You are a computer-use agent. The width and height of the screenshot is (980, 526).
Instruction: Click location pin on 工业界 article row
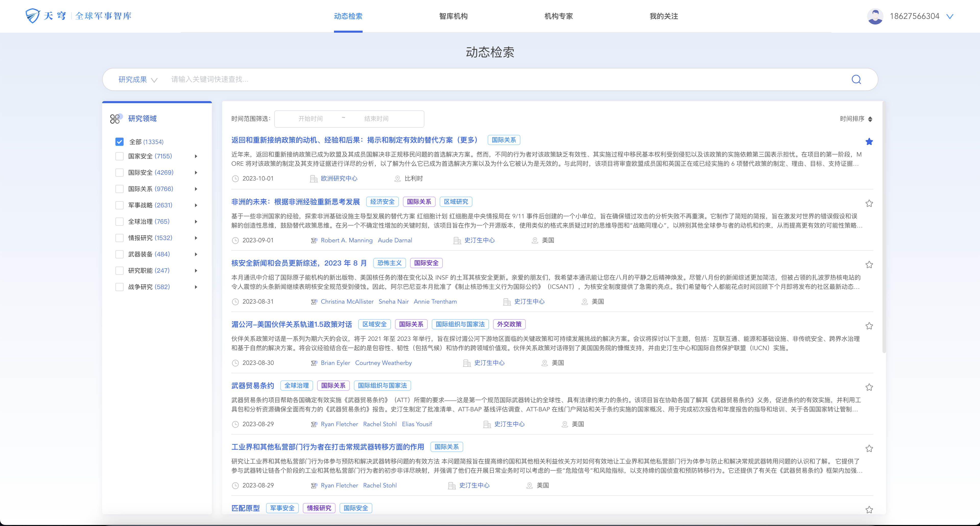click(530, 485)
